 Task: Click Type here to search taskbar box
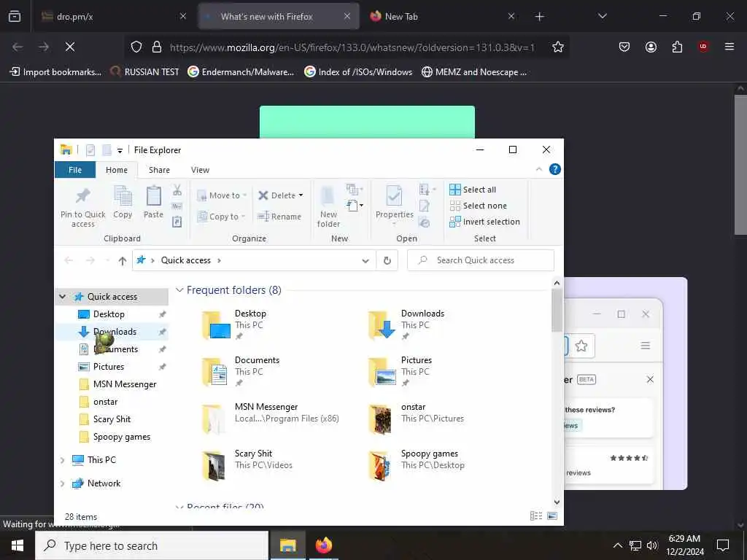tap(152, 545)
